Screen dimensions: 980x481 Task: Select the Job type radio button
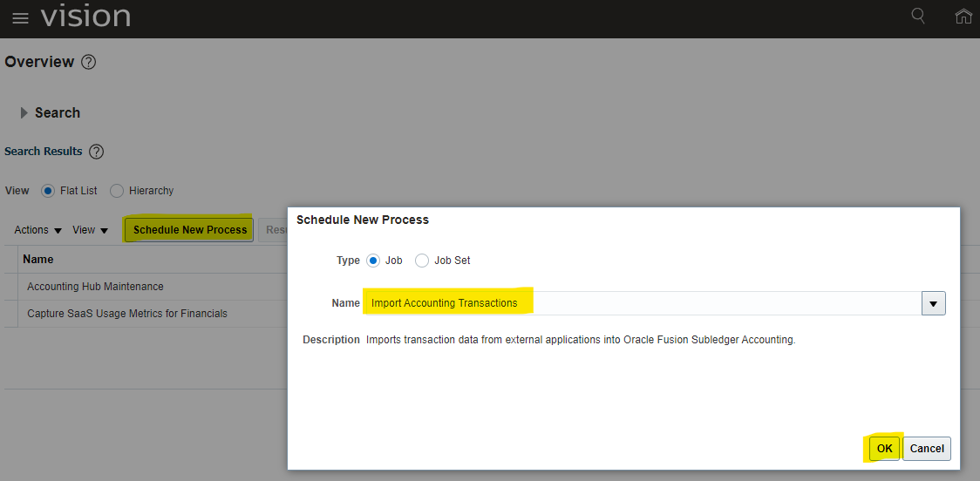[x=373, y=261]
